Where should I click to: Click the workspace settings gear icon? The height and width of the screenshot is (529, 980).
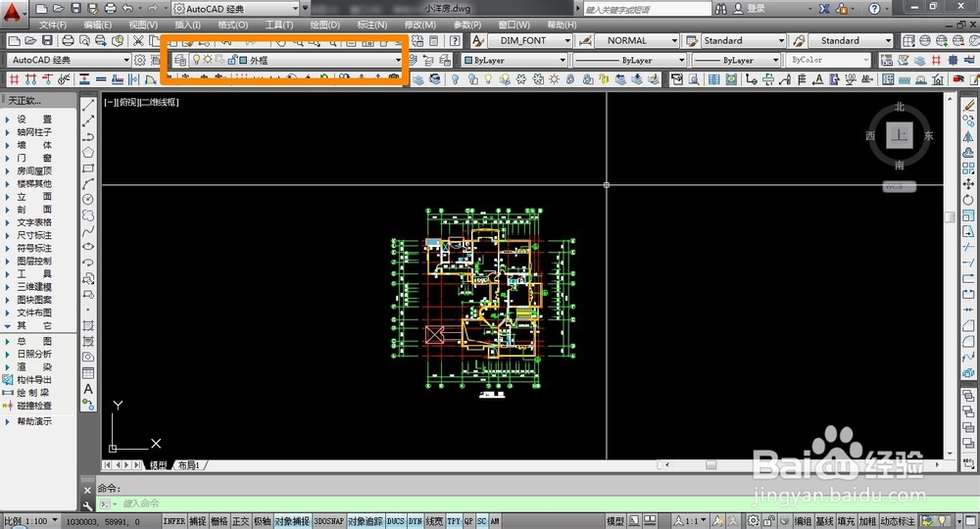[140, 60]
